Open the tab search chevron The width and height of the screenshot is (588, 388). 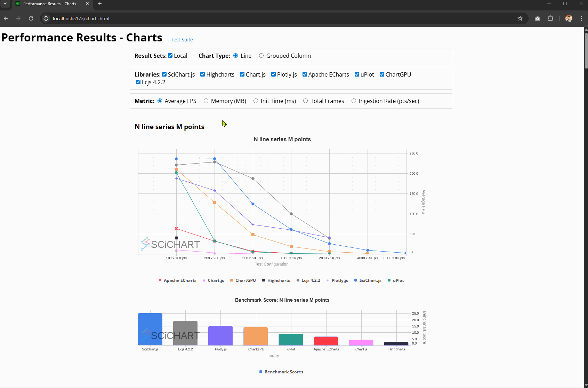tap(5, 4)
